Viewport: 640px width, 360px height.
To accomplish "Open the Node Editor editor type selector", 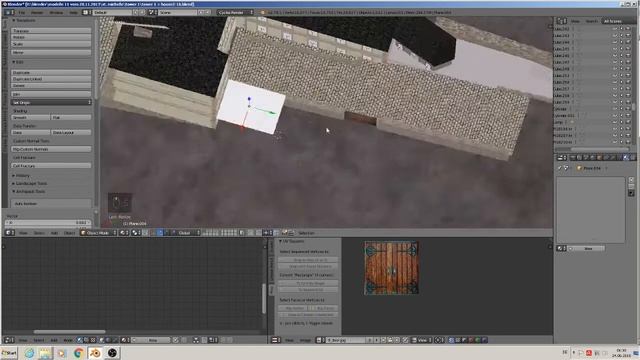I will click(x=8, y=340).
